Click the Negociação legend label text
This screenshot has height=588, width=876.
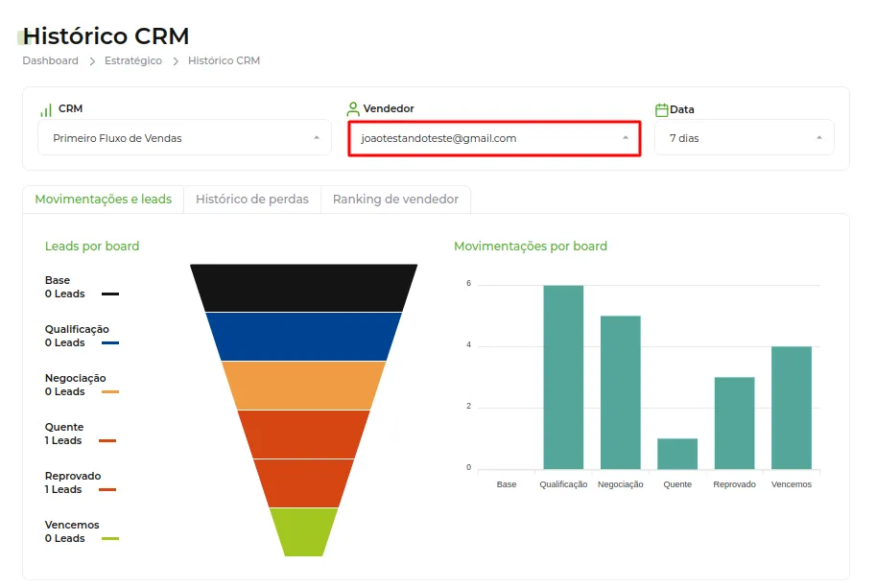(76, 378)
